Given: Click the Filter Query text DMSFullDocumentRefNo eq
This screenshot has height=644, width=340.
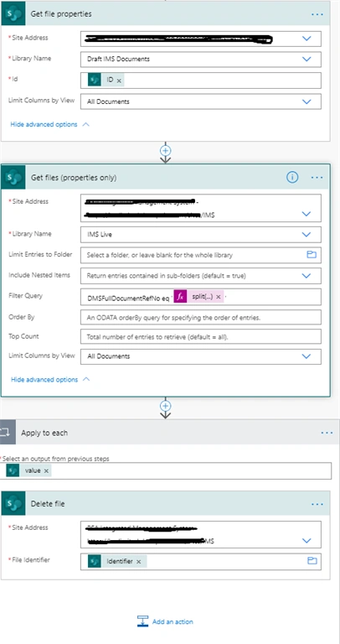Looking at the screenshot, I should click(128, 298).
